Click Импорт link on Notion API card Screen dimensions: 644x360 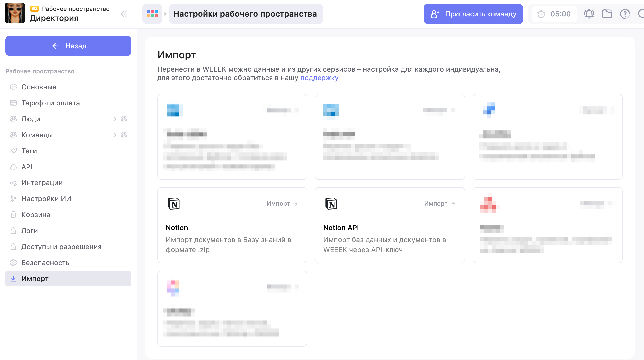440,204
